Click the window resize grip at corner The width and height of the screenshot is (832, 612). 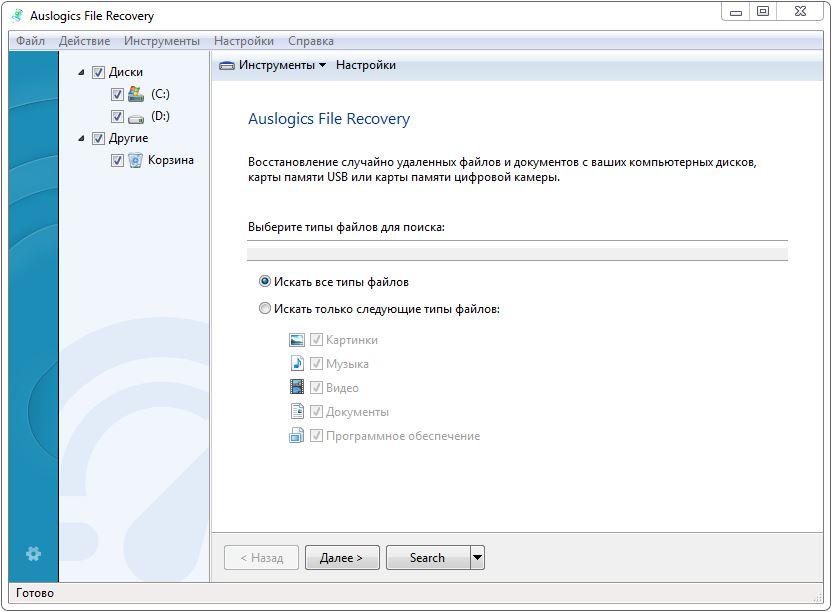click(x=817, y=598)
